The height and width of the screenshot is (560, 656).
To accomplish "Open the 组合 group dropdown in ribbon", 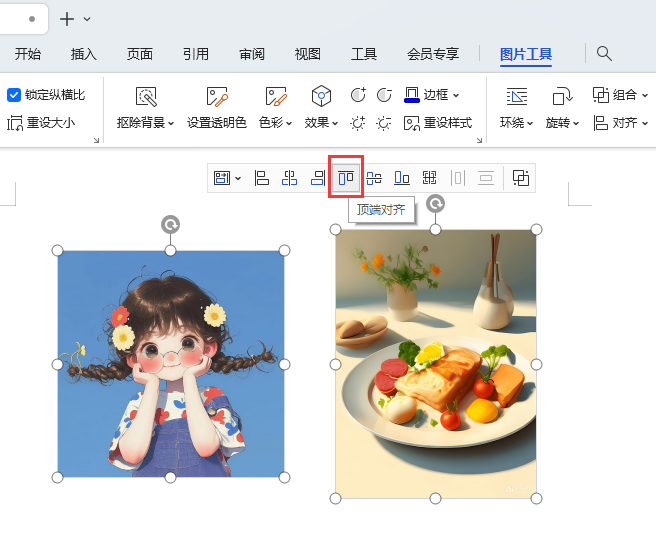I will point(620,95).
